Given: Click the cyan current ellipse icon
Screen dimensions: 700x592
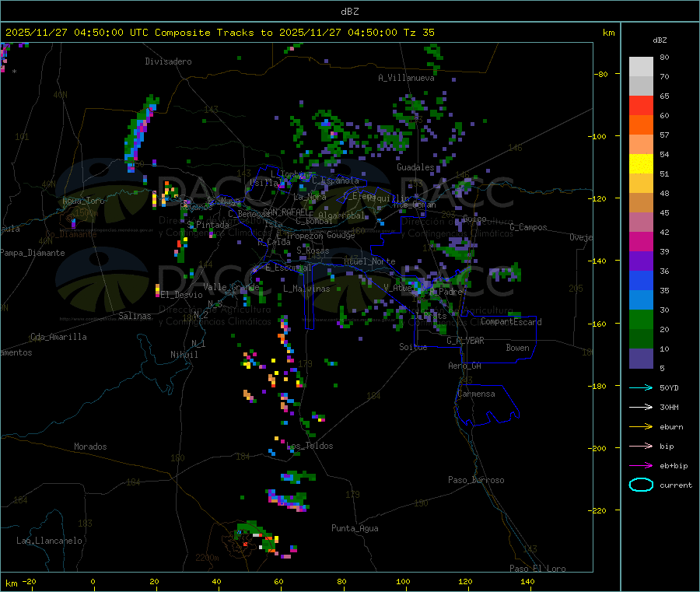Looking at the screenshot, I should (641, 485).
